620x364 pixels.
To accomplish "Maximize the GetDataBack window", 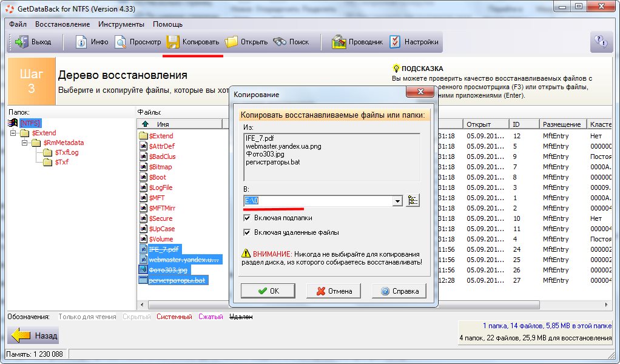I will click(x=579, y=7).
